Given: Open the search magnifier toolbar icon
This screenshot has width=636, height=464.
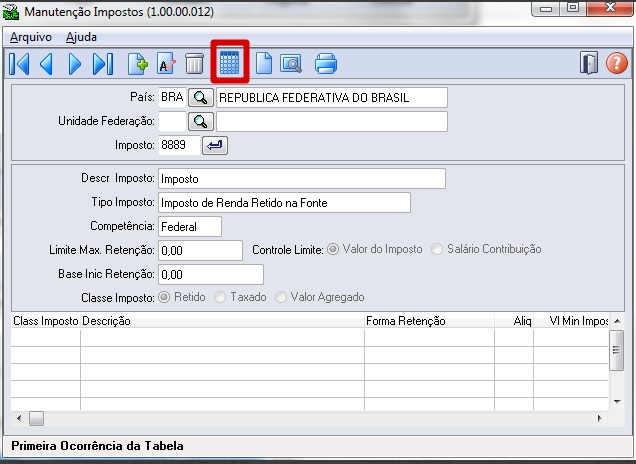Looking at the screenshot, I should [x=291, y=64].
